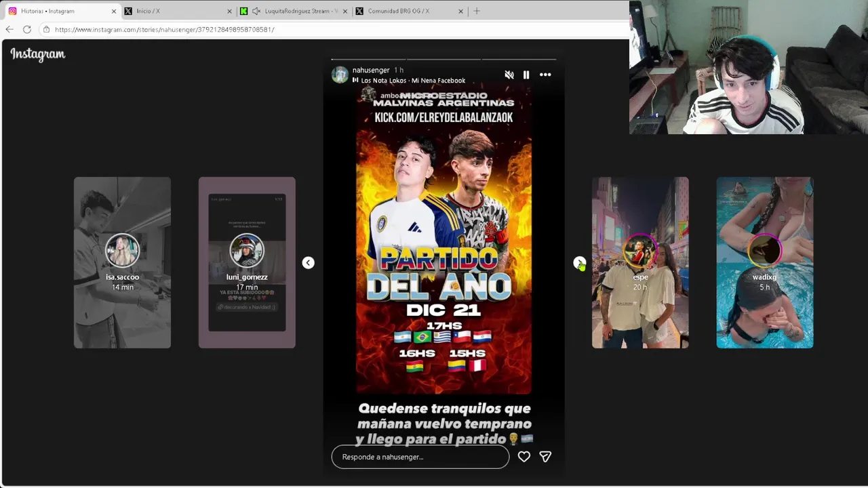View site information icon in address bar

click(x=46, y=30)
